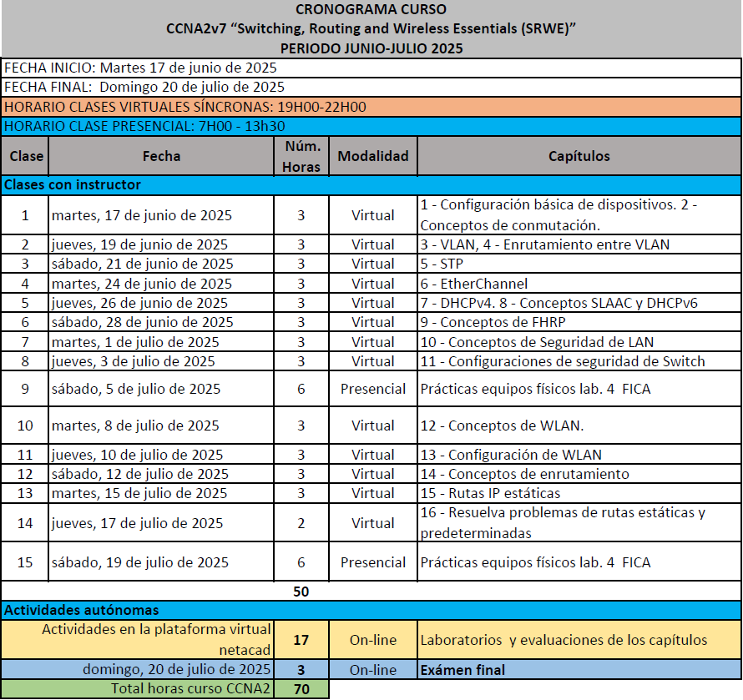This screenshot has height=700, width=743.
Task: Select the '5 - STP' chapter cell
Action: (x=579, y=264)
